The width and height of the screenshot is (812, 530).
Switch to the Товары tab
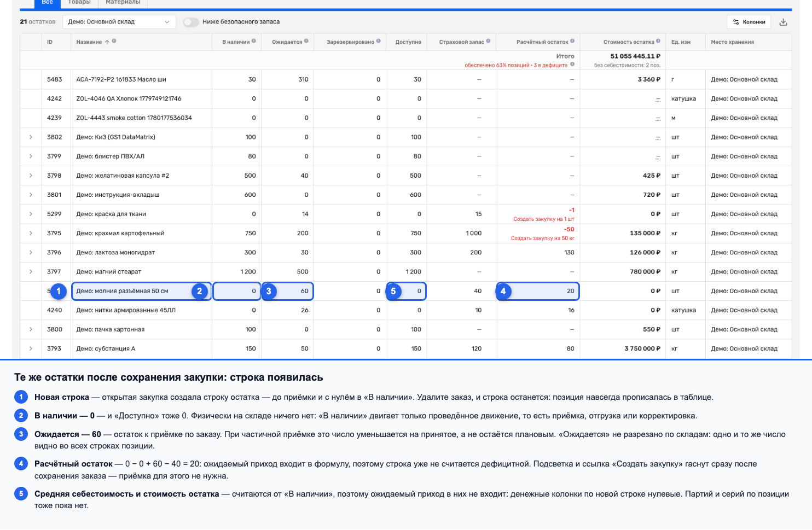(x=79, y=2)
